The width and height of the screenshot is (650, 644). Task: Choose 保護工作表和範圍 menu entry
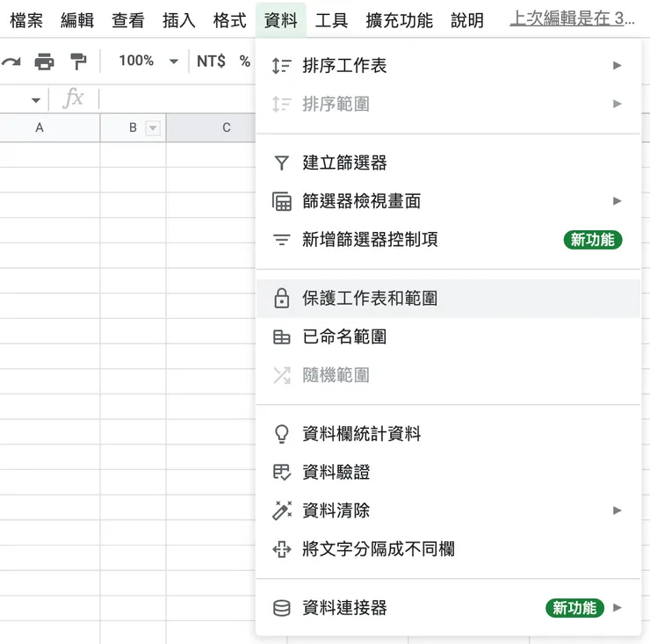point(448,298)
